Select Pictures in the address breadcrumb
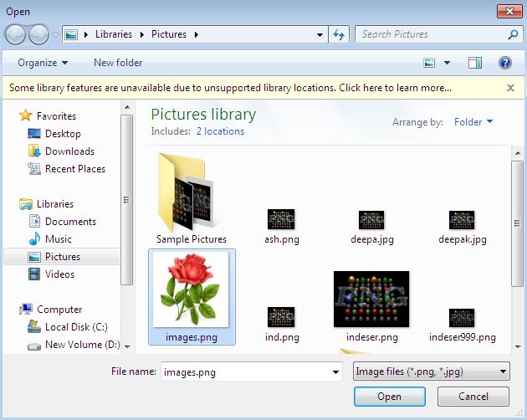Image resolution: width=527 pixels, height=420 pixels. [169, 34]
